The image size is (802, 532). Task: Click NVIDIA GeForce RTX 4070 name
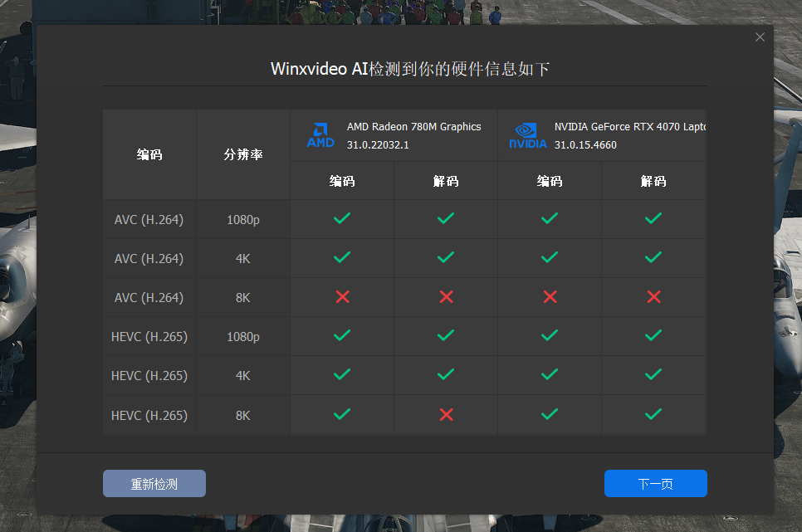click(630, 127)
